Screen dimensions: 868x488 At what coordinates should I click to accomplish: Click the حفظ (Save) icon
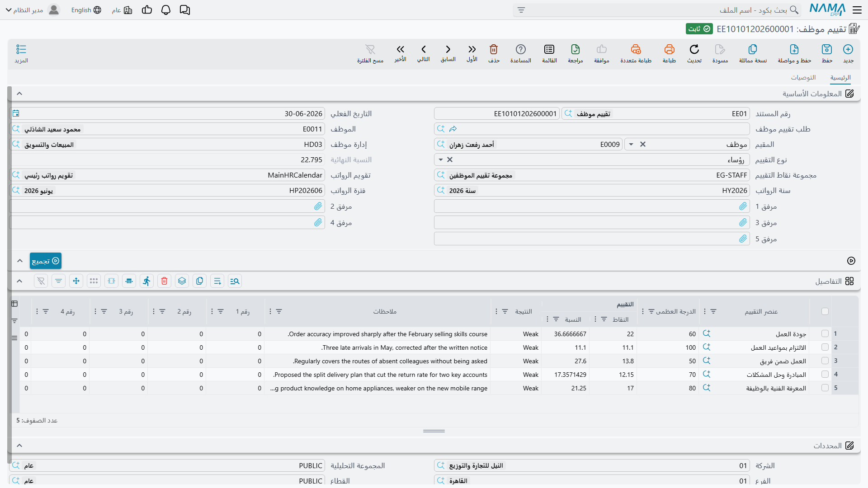[x=827, y=49]
